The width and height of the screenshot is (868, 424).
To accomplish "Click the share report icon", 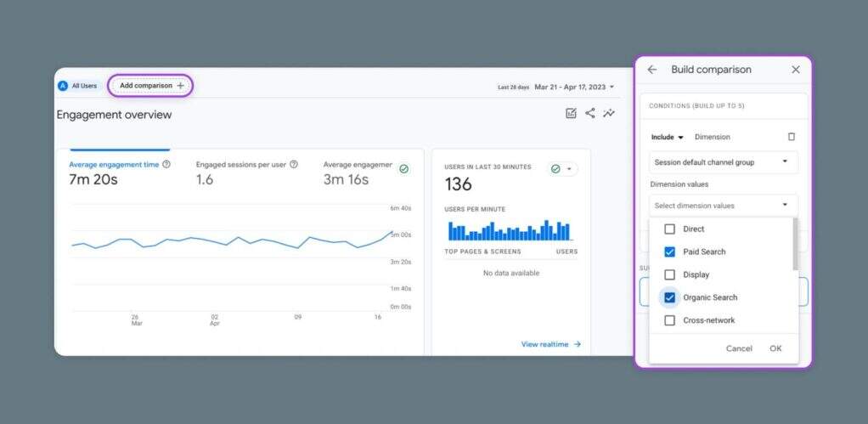I will (590, 113).
